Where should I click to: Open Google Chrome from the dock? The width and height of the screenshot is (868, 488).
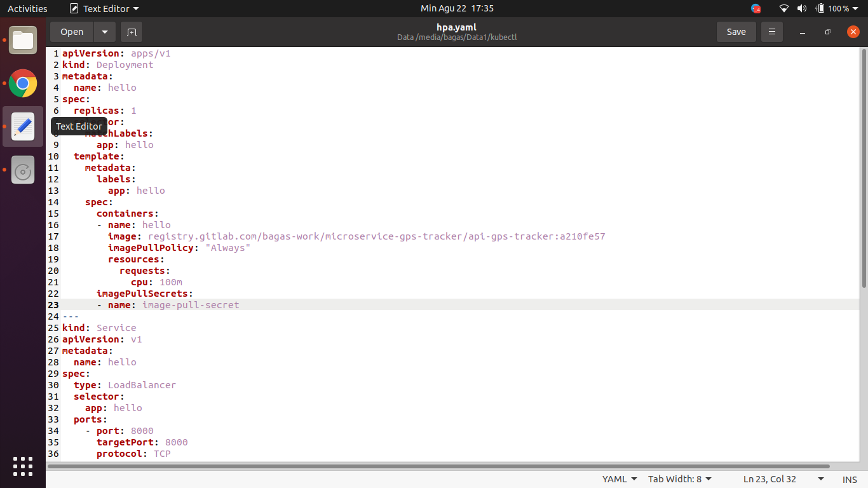23,83
